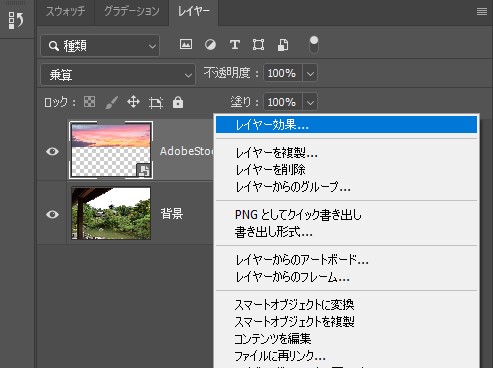Choose PNG としてクイック書き出し
The width and height of the screenshot is (493, 368).
[346, 215]
